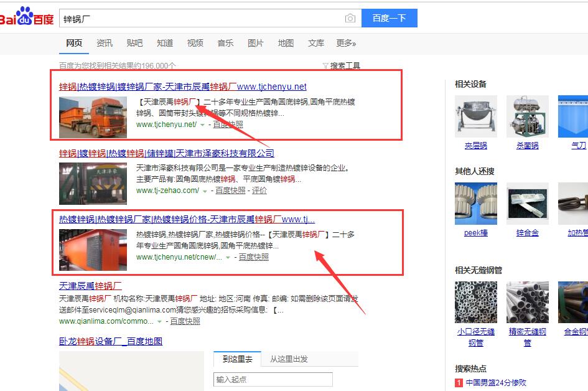Expand the 更多» menu
This screenshot has width=588, height=391.
346,43
